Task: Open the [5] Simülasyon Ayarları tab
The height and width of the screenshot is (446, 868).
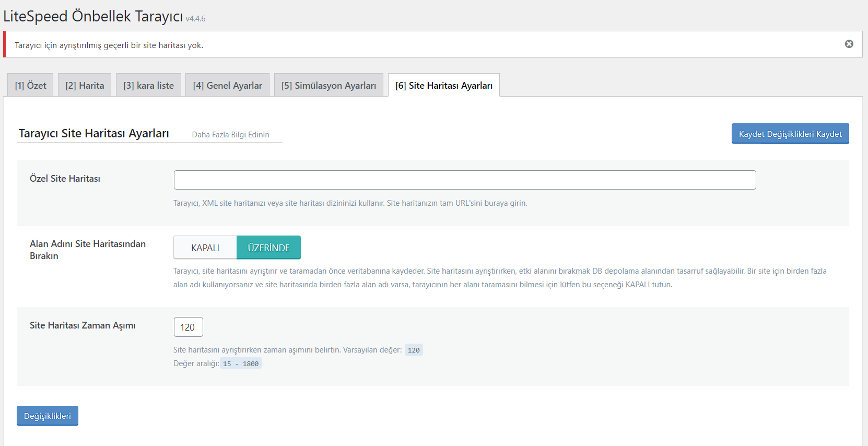Action: point(329,85)
